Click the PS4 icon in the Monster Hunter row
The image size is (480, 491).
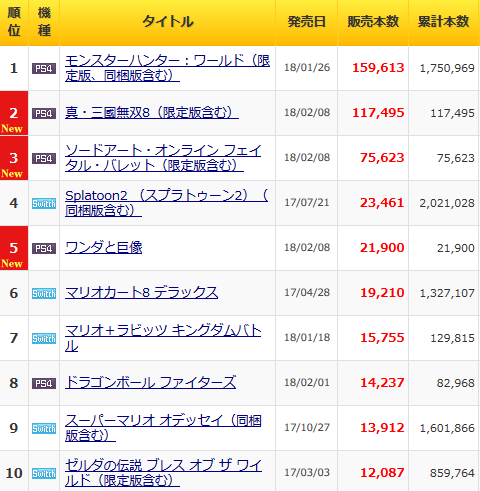point(44,69)
